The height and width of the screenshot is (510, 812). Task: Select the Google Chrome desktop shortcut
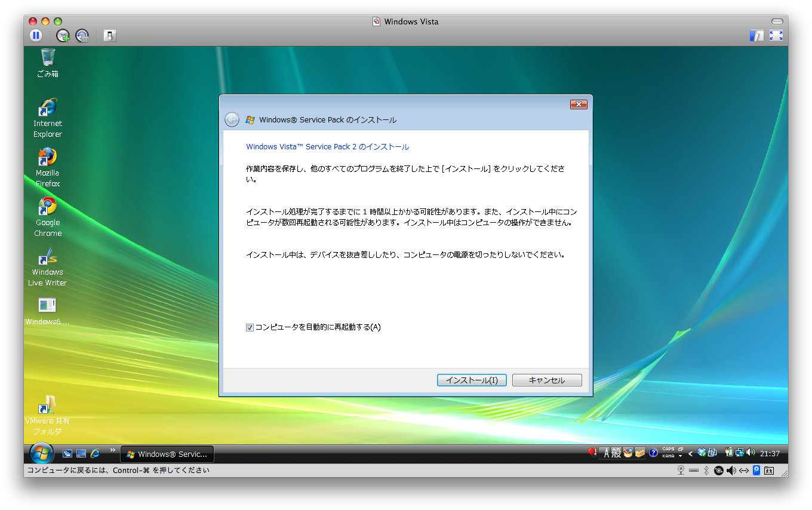coord(48,217)
